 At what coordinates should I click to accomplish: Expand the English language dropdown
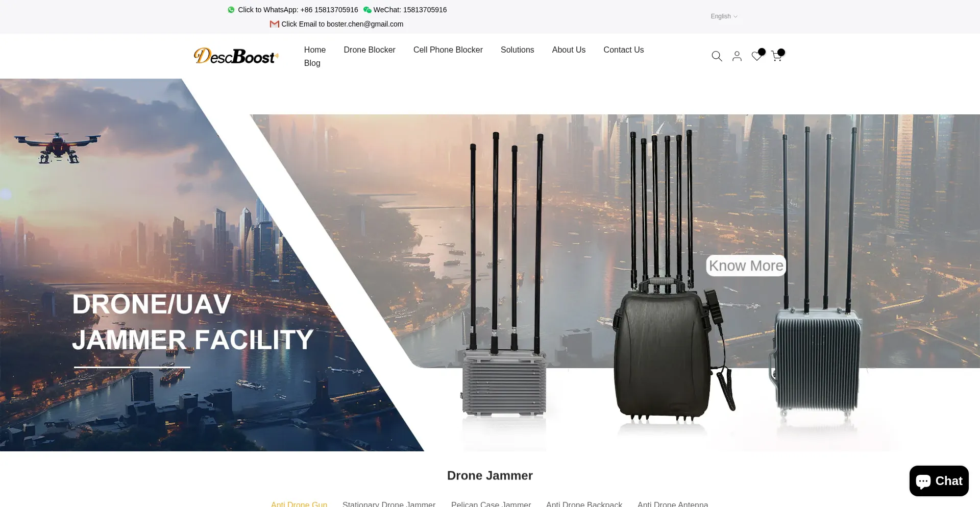(724, 16)
